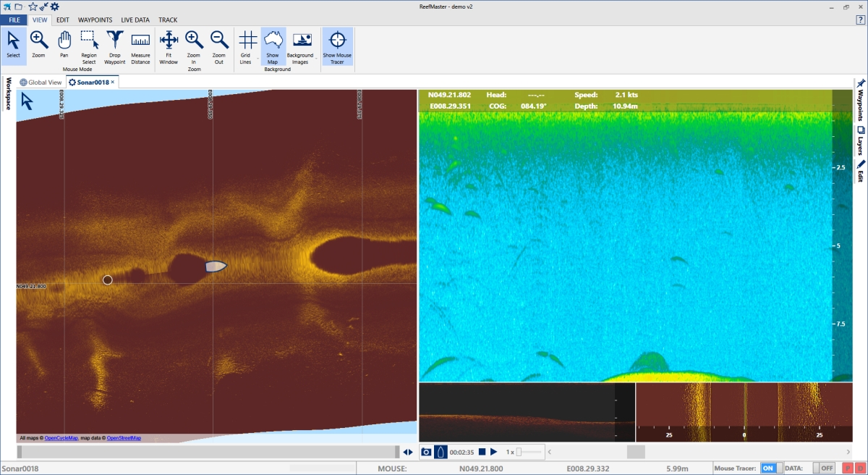Image resolution: width=868 pixels, height=475 pixels.
Task: Close the Sonar0018 tab
Action: tap(113, 83)
